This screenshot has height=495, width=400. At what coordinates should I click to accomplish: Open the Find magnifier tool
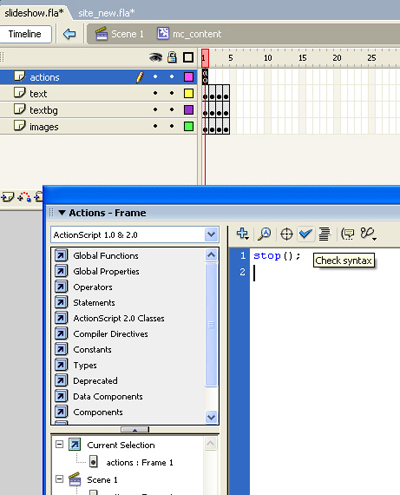pyautogui.click(x=264, y=234)
